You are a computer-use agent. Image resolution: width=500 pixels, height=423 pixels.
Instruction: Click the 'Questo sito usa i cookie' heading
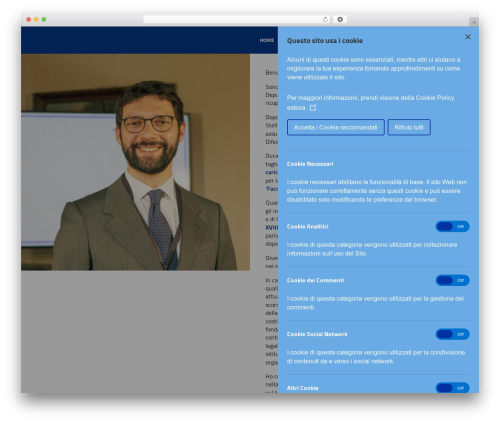pyautogui.click(x=325, y=41)
